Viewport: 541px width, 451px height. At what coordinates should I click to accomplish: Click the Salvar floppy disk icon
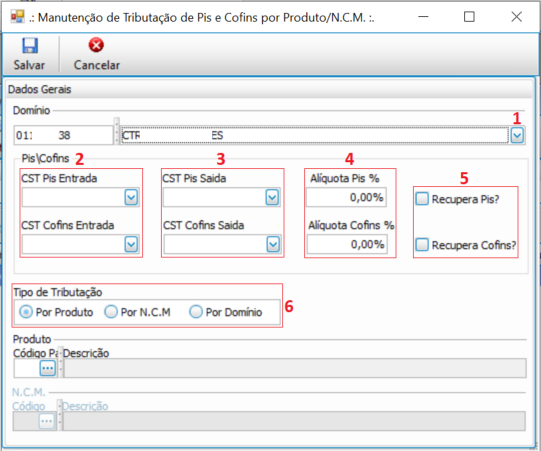pos(30,46)
